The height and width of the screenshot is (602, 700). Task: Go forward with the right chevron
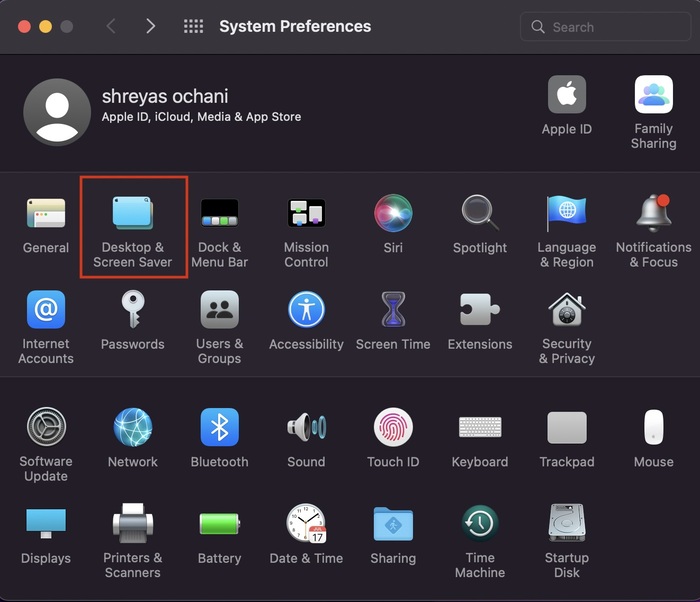pos(150,26)
